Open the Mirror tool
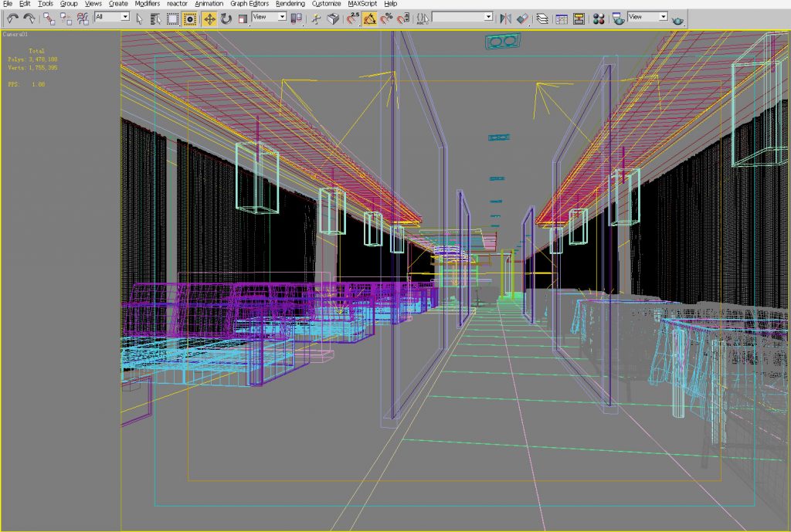 [x=504, y=19]
